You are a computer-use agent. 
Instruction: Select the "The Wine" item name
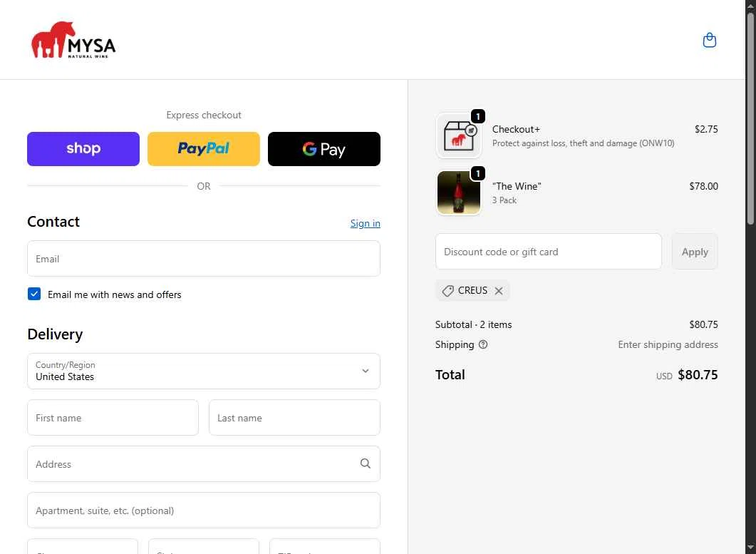coord(517,186)
